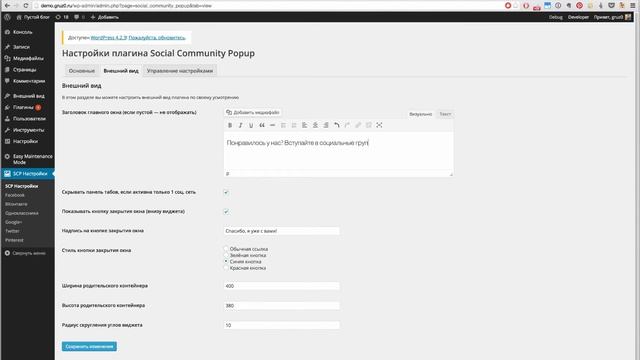Click the 'Пожалуйста, обновитесь' link

(157, 38)
